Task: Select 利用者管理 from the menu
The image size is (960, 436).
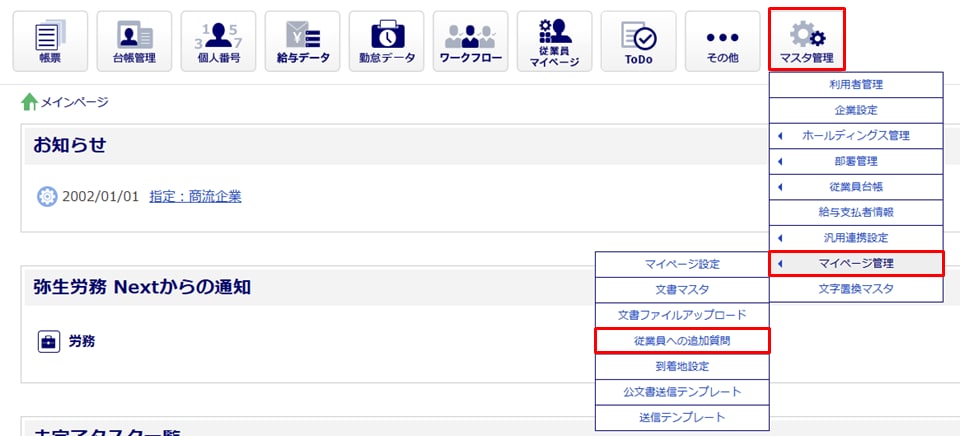Action: (x=855, y=84)
